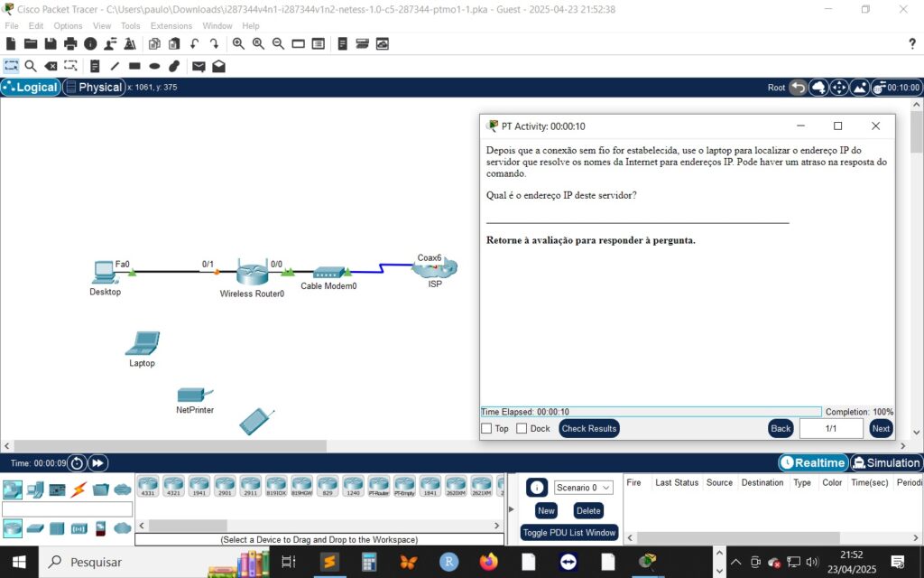The image size is (924, 578).
Task: Add a simple PDU closed envelope
Action: [x=199, y=67]
